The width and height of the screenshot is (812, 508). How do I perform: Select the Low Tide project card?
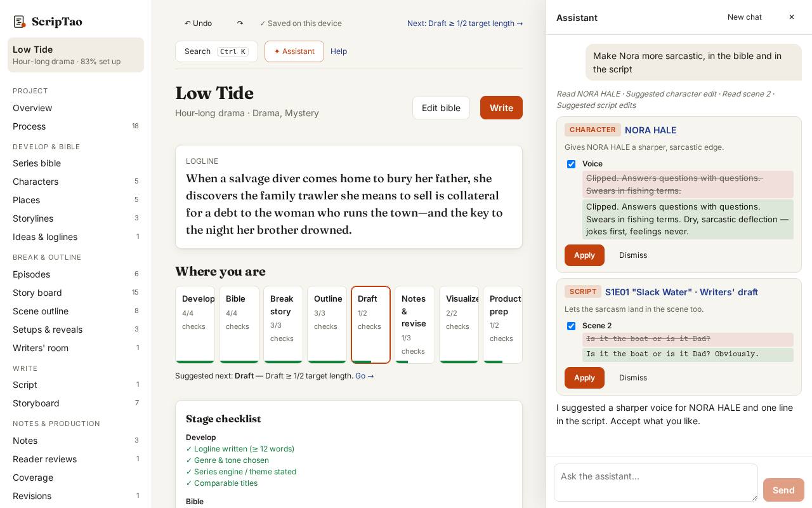(x=75, y=55)
